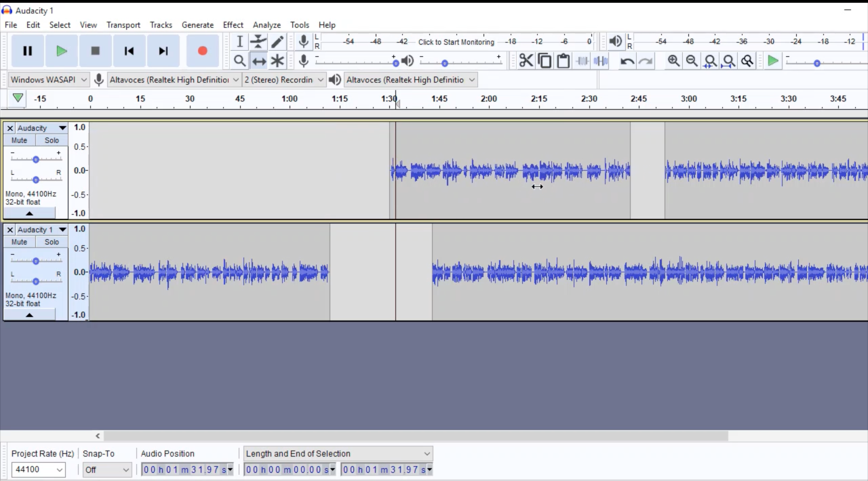Close the Audacity 1 track with its X
Screen dimensions: 868x481
(x=10, y=230)
